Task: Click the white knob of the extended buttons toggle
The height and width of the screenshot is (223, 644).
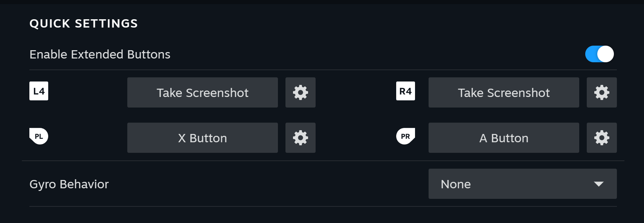Action: (606, 54)
